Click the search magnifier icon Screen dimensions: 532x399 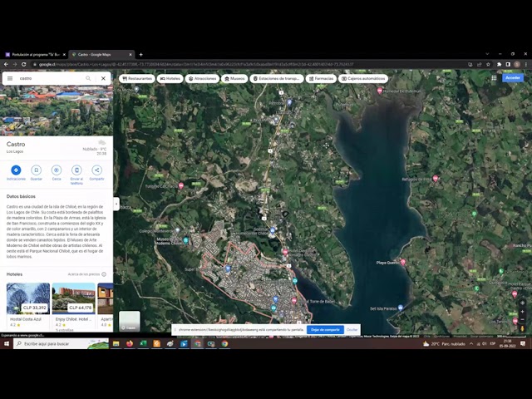click(88, 78)
